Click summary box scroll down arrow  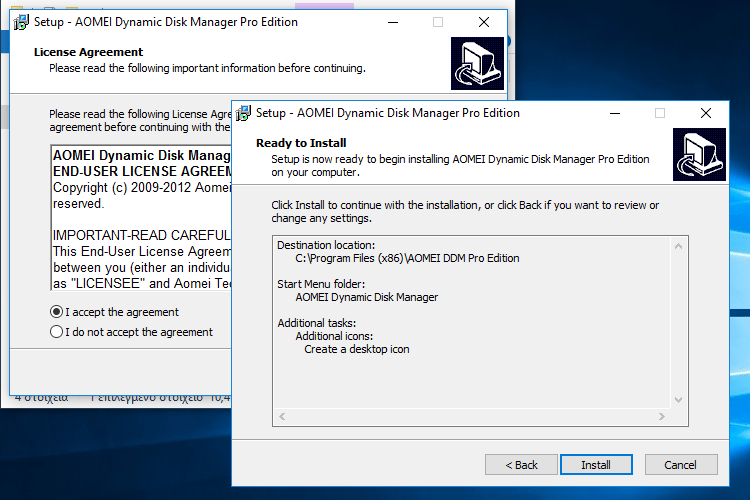[678, 400]
